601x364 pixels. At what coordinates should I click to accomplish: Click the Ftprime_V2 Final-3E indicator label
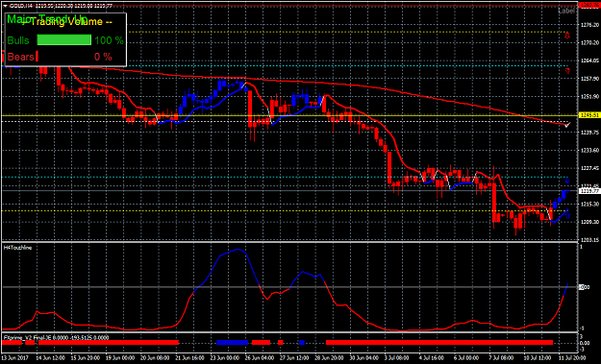tap(56, 338)
